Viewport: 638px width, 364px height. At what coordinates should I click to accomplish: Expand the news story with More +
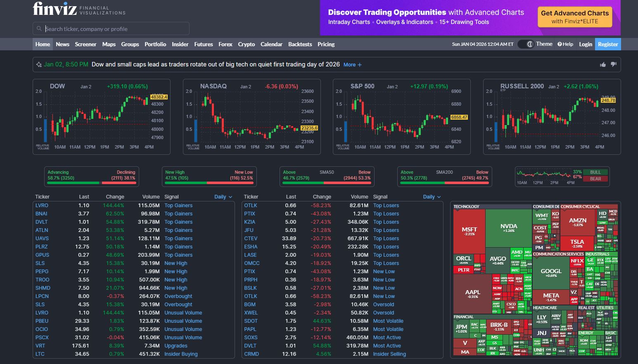352,65
